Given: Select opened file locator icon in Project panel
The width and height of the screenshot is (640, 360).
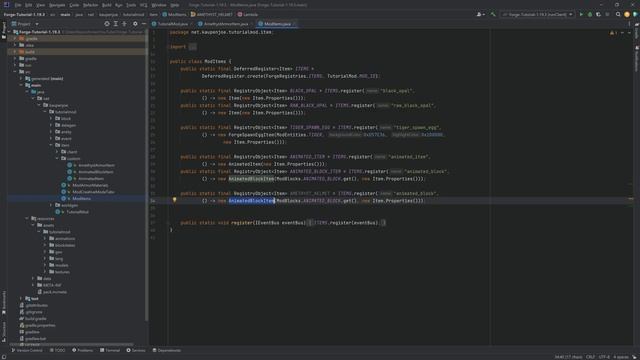Looking at the screenshot, I should [x=107, y=24].
